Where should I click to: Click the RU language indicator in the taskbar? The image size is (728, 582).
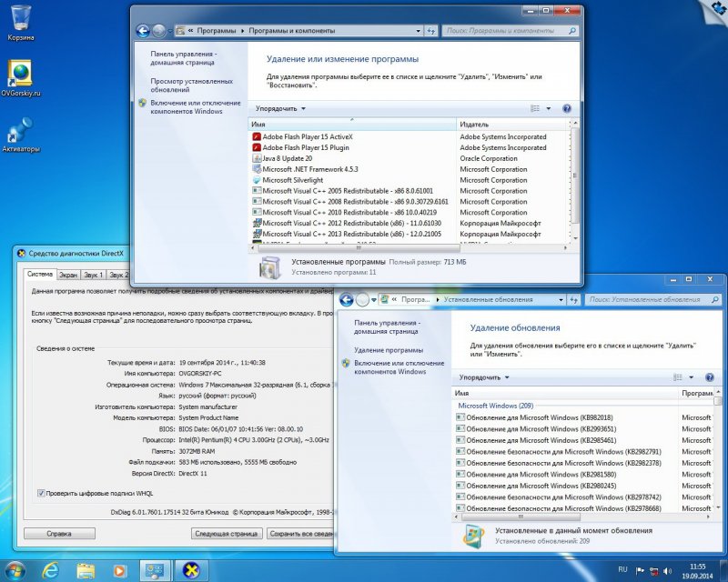point(622,570)
